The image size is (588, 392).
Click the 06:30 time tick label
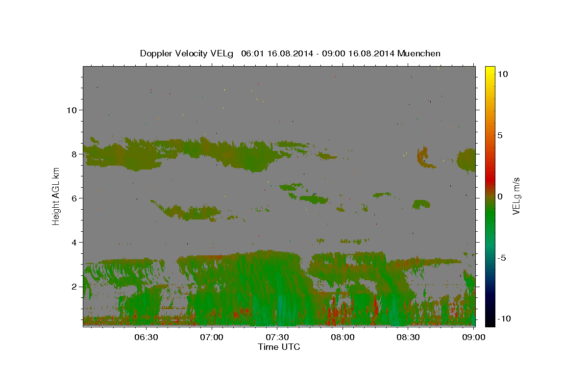[146, 337]
